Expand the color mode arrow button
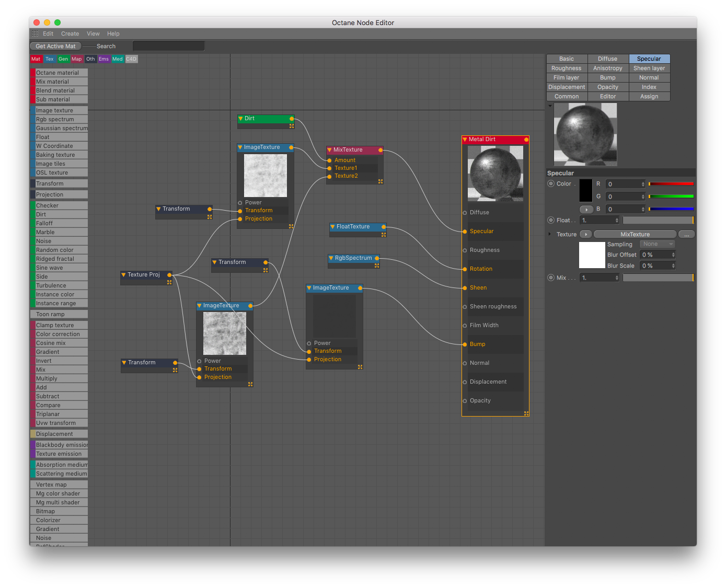This screenshot has width=726, height=588. tap(586, 210)
